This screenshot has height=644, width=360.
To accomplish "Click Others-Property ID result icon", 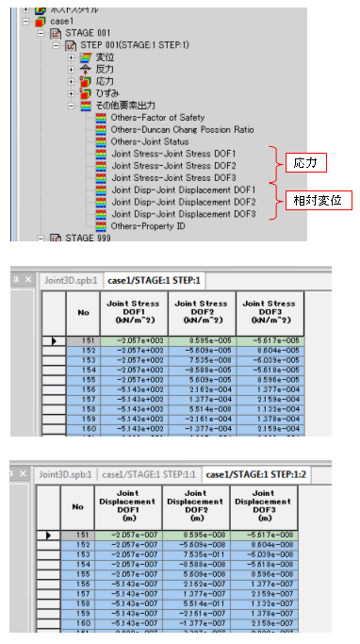I will pos(101,226).
